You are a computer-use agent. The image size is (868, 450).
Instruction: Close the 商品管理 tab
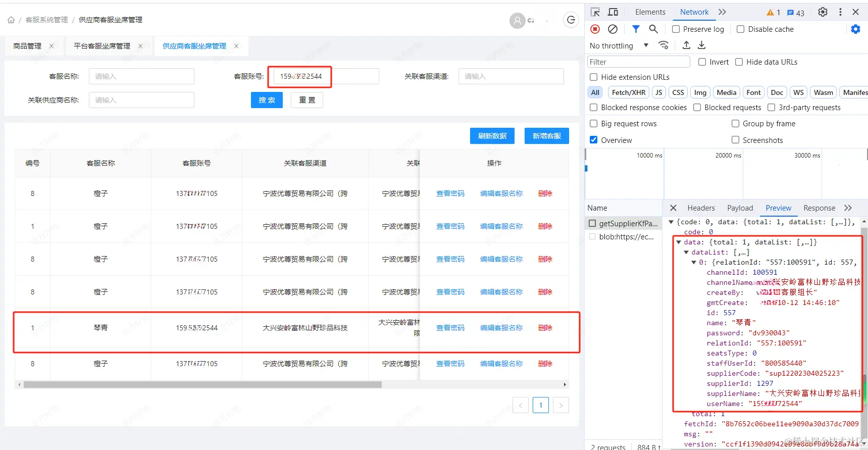point(52,46)
